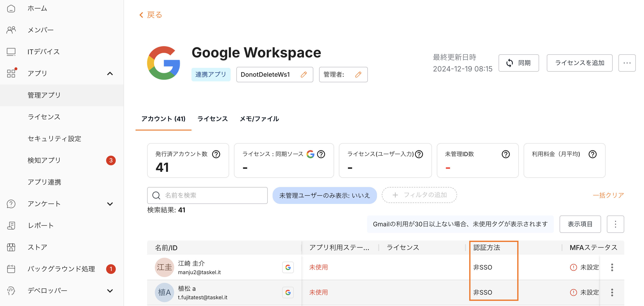Screen dimensions: 644x306
Task: Click the Google icon in 江崎 圭介 row
Action: [x=288, y=267]
